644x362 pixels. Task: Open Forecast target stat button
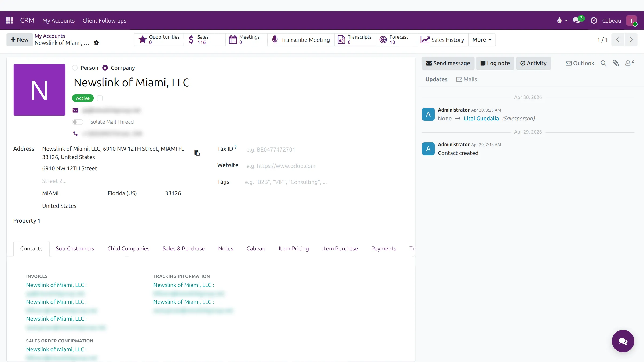coord(397,40)
